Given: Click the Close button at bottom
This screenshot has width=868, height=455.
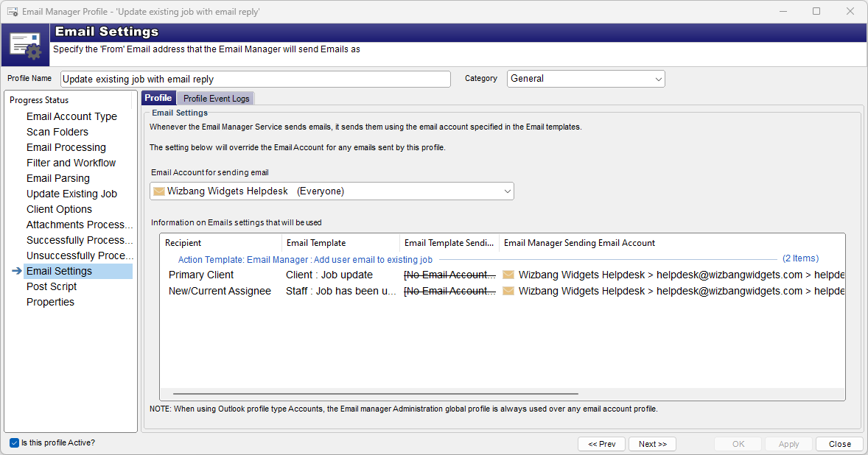Looking at the screenshot, I should (840, 444).
